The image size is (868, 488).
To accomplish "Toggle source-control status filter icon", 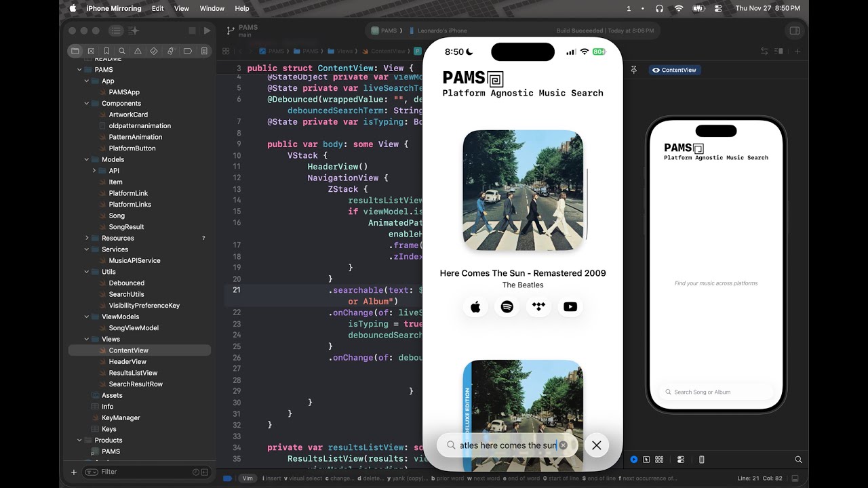I will click(204, 472).
